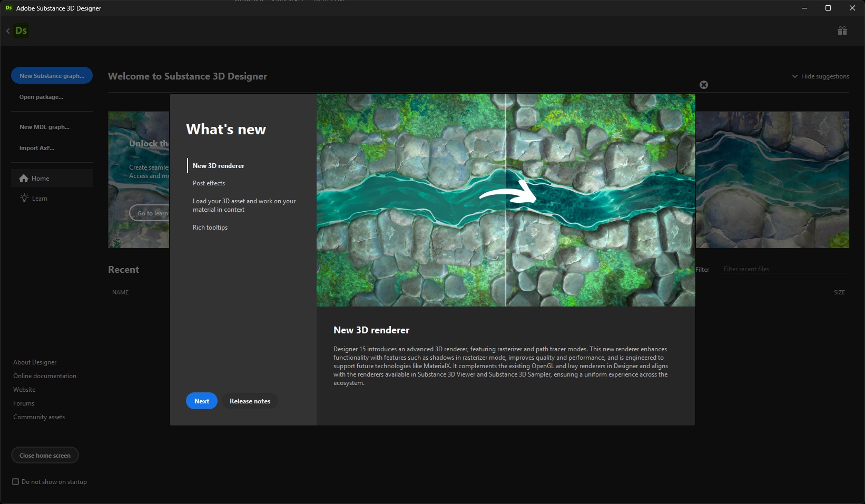Click into the Filter recent files field
Image resolution: width=865 pixels, height=504 pixels.
[784, 269]
